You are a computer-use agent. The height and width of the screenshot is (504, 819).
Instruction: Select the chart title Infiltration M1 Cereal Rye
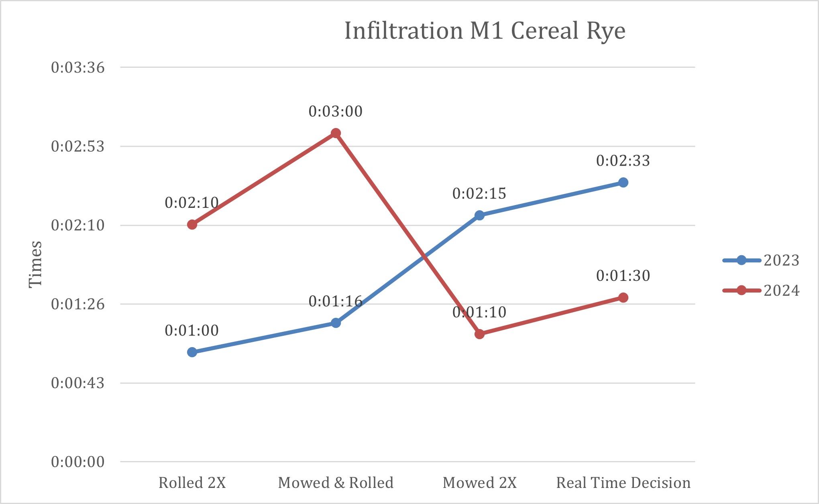click(x=485, y=31)
